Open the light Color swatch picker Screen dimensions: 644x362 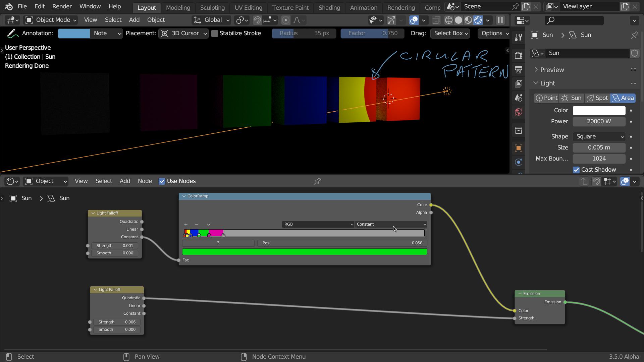click(x=598, y=110)
